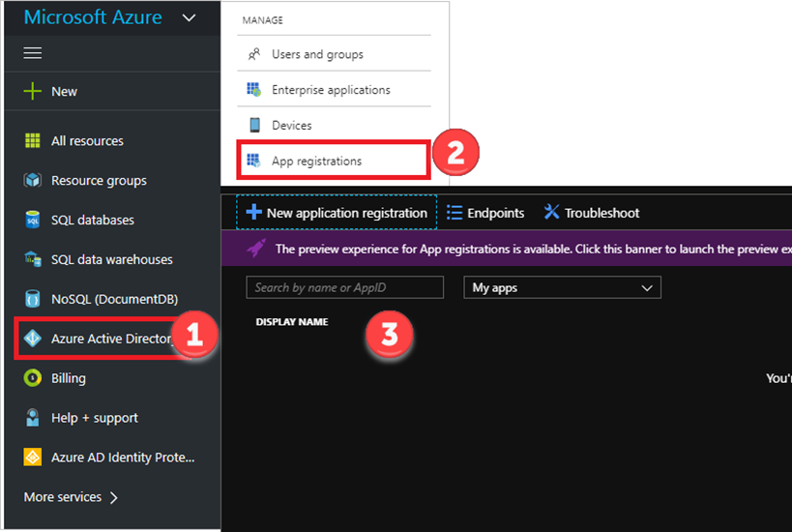Click the Endpoints list icon
This screenshot has width=792, height=532.
455,213
